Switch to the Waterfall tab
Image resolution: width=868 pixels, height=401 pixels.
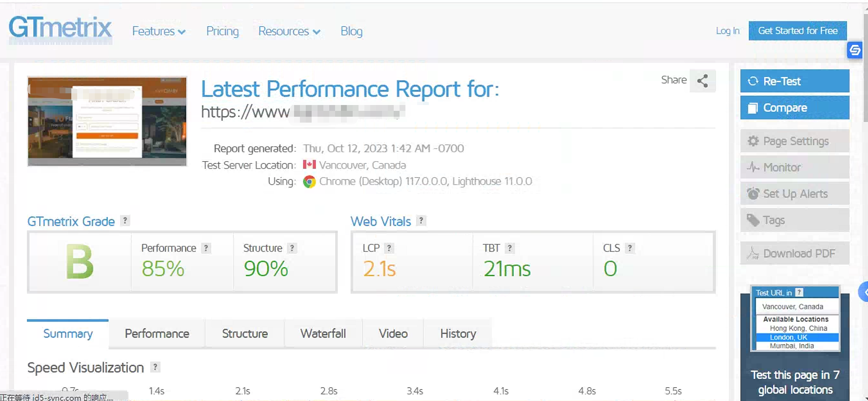[323, 334]
